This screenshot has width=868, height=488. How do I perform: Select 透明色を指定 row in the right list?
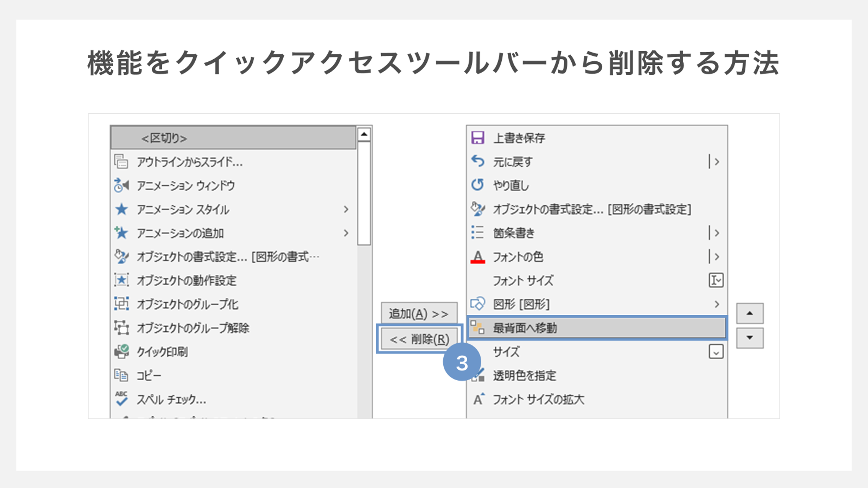[x=597, y=375]
